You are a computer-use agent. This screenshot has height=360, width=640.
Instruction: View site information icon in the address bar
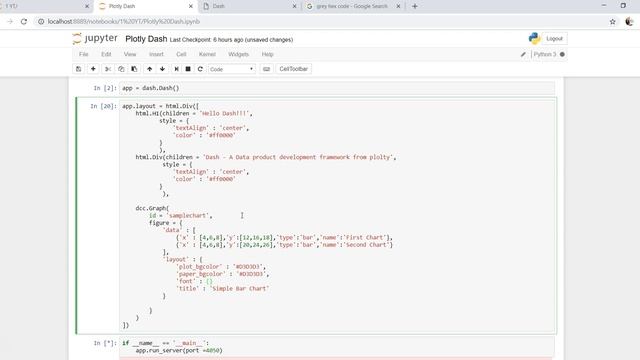pos(41,22)
